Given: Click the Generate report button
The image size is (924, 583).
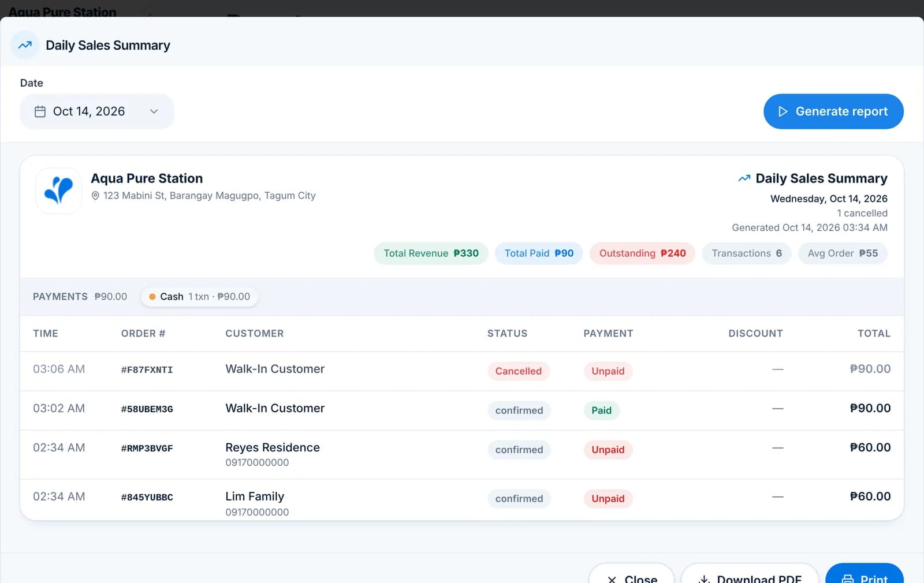Looking at the screenshot, I should tap(833, 111).
